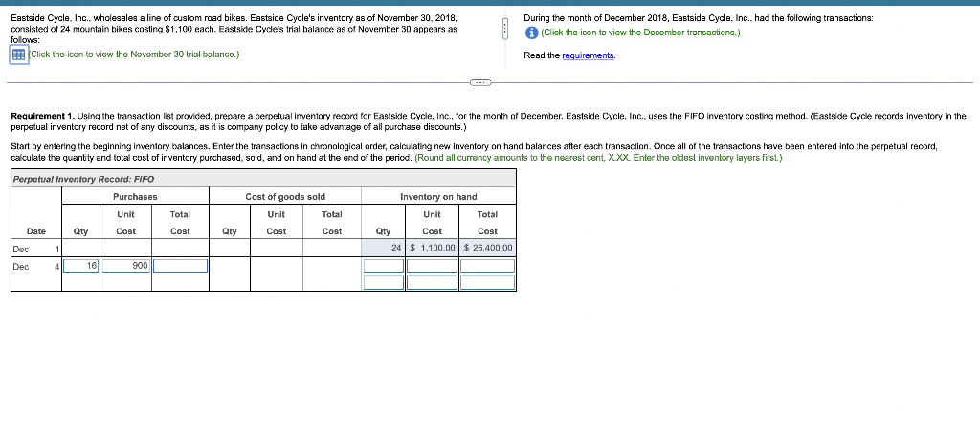Screen dimensions: 980x437
Task: Click the 'Date' column header
Action: click(36, 231)
